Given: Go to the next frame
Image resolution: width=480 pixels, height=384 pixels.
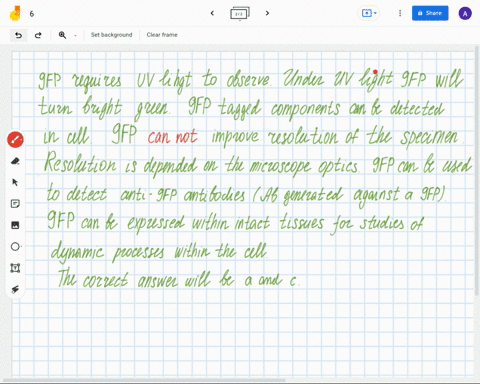Looking at the screenshot, I should coord(267,13).
